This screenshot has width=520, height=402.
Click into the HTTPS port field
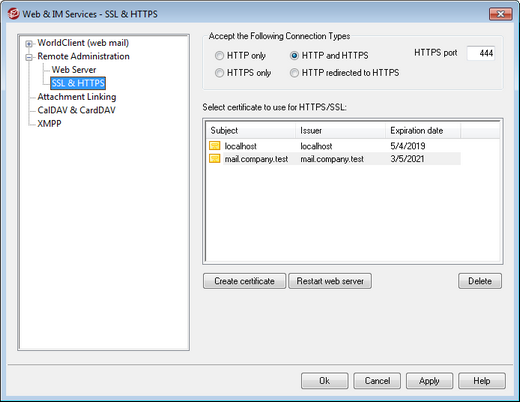point(481,53)
